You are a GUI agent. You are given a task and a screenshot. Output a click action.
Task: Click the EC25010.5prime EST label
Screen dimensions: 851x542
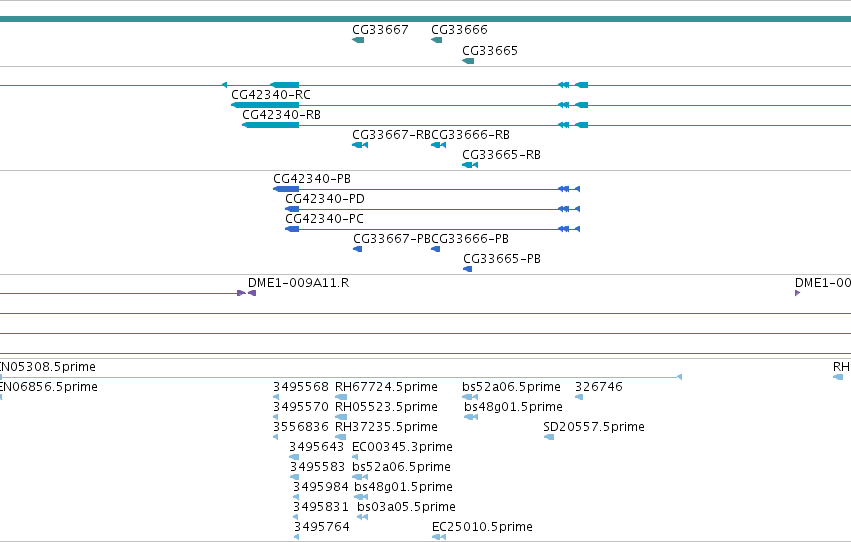[482, 527]
